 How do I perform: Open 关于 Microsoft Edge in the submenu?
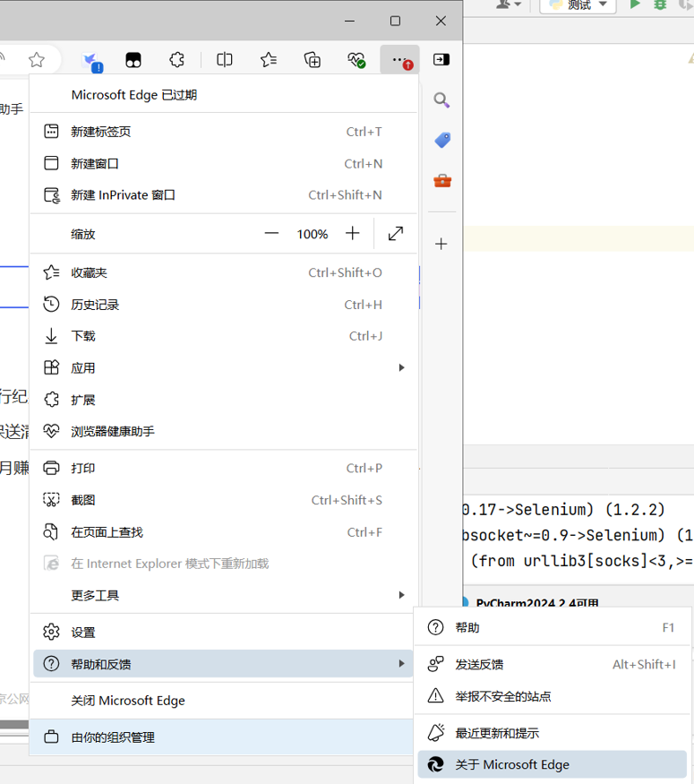click(553, 764)
